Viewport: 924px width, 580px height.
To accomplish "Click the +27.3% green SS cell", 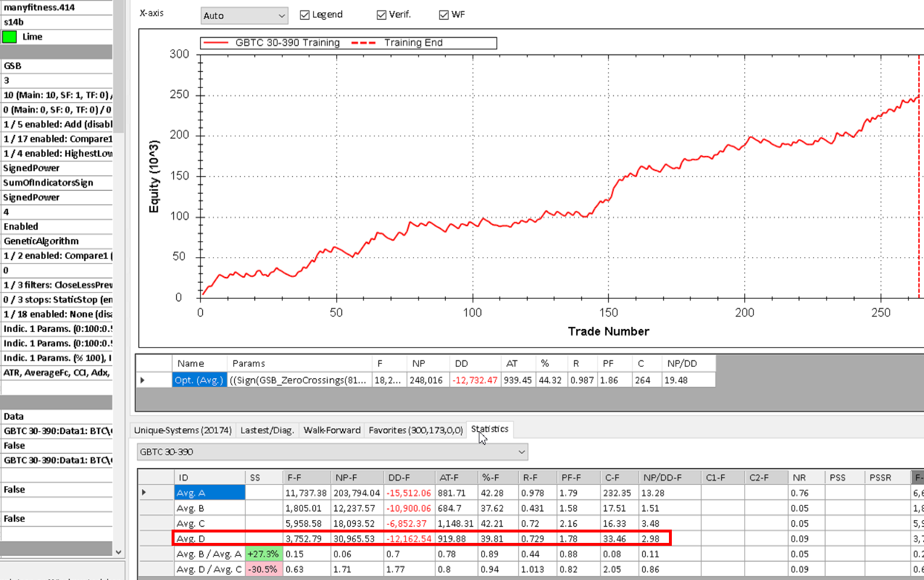I will pos(263,554).
